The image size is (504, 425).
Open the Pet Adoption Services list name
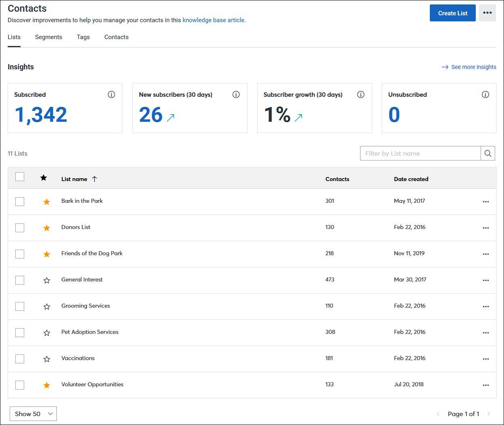90,332
